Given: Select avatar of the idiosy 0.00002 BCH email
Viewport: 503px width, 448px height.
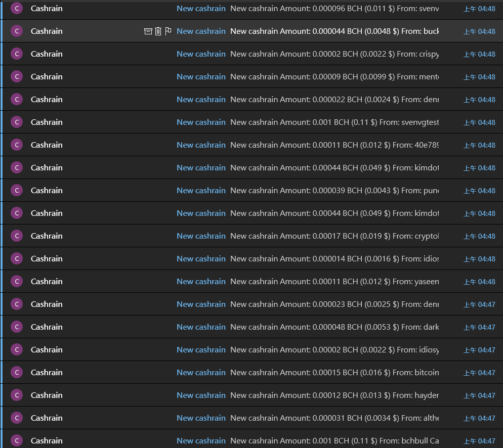Looking at the screenshot, I should [17, 349].
